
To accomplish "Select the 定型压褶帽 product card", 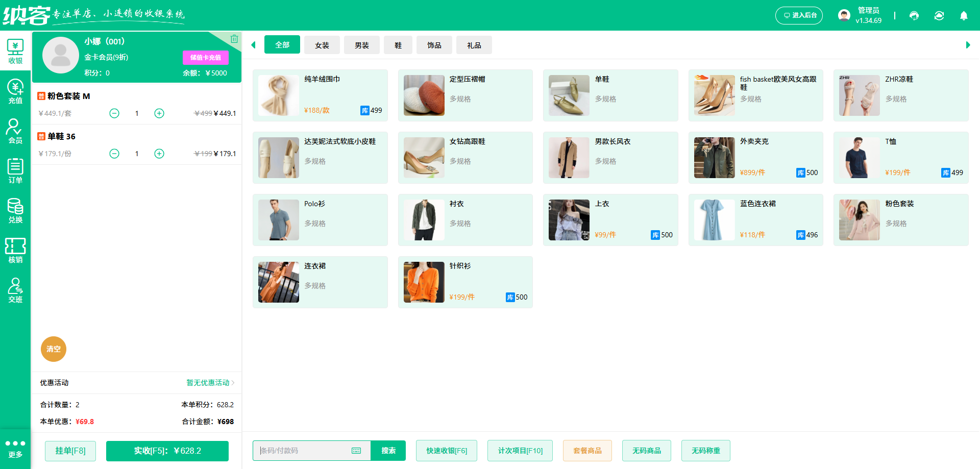I will tap(465, 95).
